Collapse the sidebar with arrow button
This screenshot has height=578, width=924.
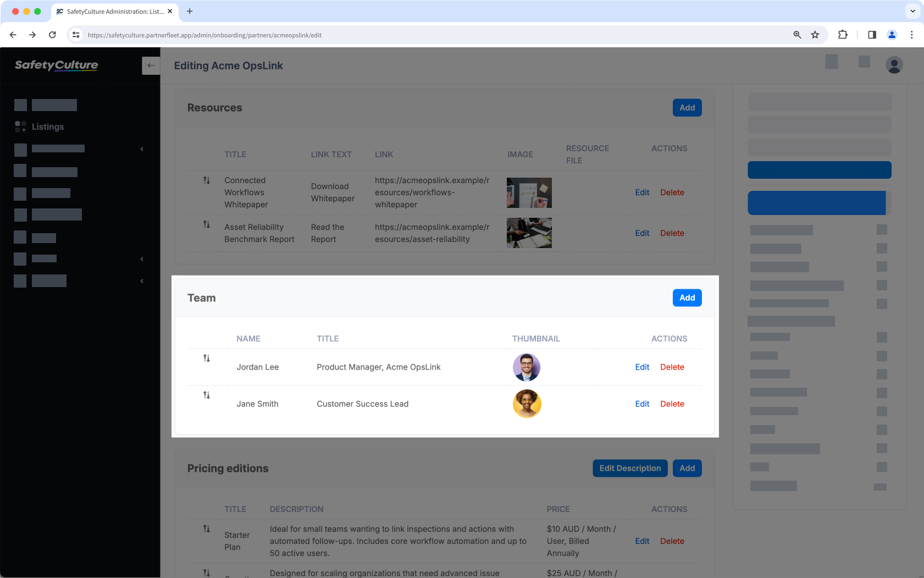pyautogui.click(x=151, y=65)
